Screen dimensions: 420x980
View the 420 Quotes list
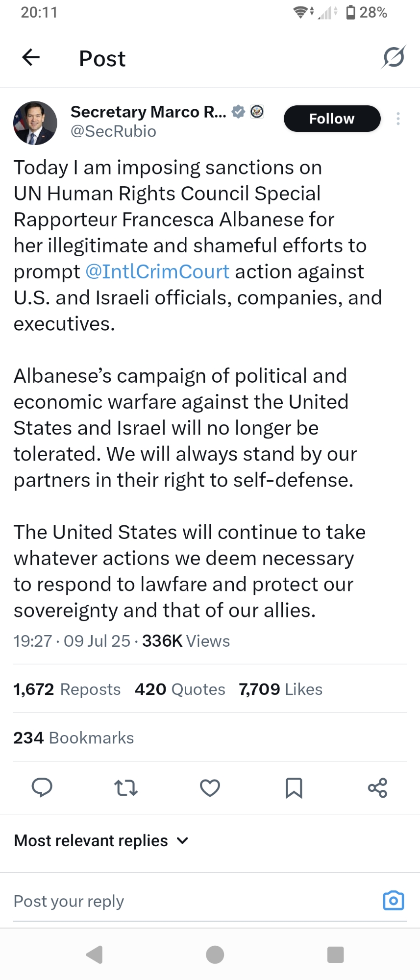click(x=180, y=689)
